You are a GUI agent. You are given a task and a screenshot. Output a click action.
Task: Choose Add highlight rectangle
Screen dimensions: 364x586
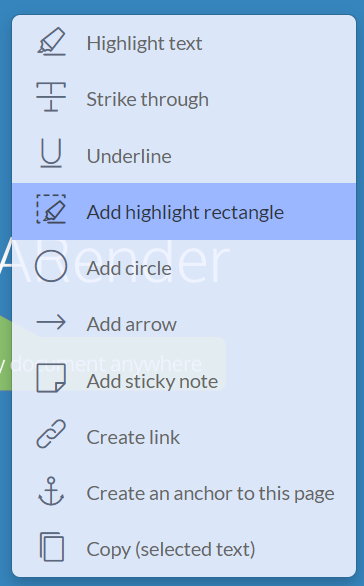184,212
